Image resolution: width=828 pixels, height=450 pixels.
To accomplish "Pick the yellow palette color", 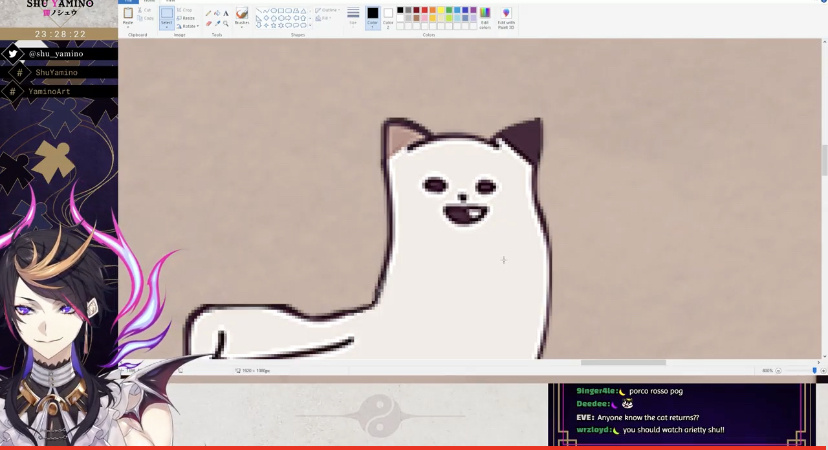I will [441, 10].
